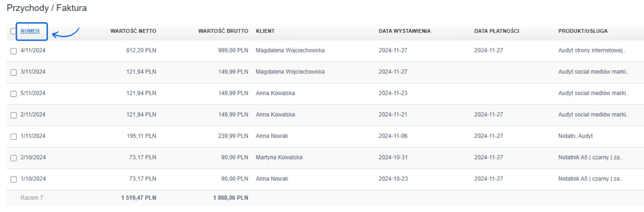This screenshot has height=212, width=644.
Task: Click the DATA WYSTAWIENIA column header
Action: [x=404, y=31]
